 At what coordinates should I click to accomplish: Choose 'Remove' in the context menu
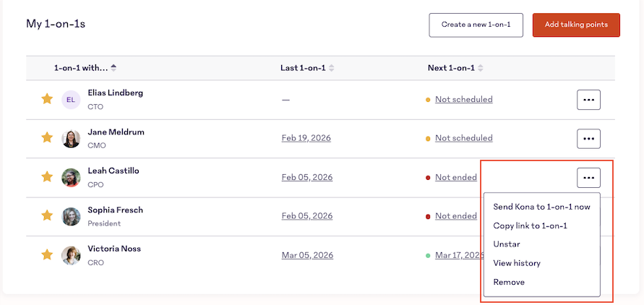tap(509, 282)
